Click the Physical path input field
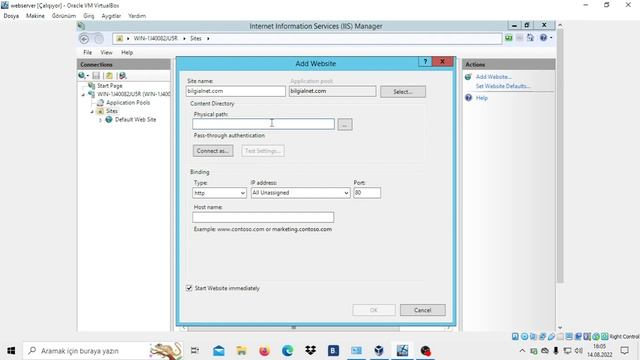The width and height of the screenshot is (640, 360). pos(263,124)
